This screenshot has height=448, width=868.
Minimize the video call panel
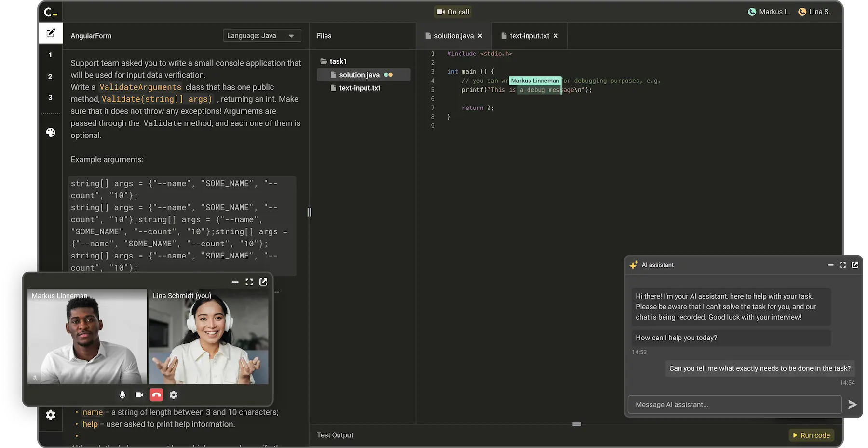235,282
